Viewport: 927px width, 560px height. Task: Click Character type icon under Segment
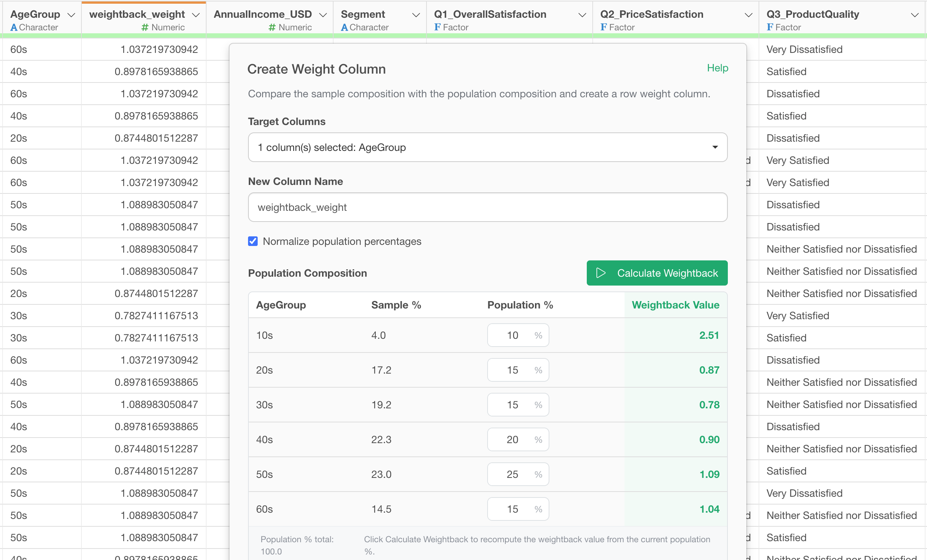[344, 27]
